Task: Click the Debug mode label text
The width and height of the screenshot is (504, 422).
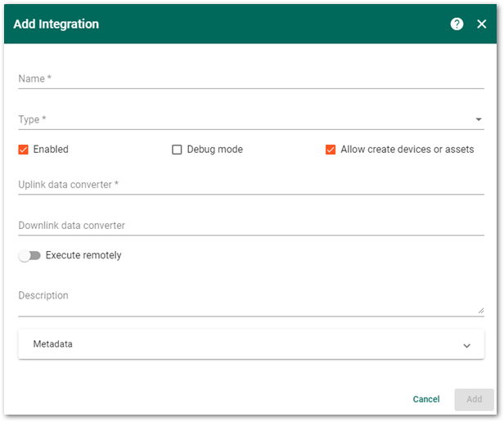Action: pos(215,150)
